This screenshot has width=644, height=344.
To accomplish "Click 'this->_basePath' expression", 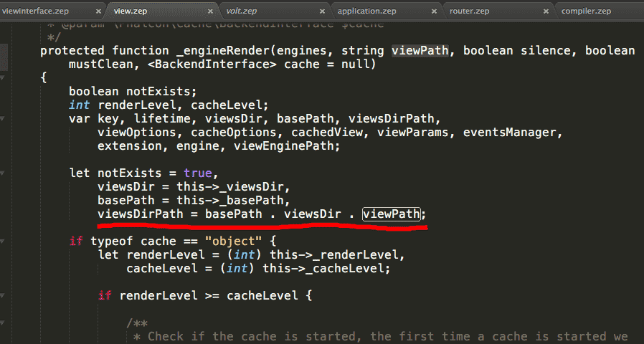I will 230,201.
